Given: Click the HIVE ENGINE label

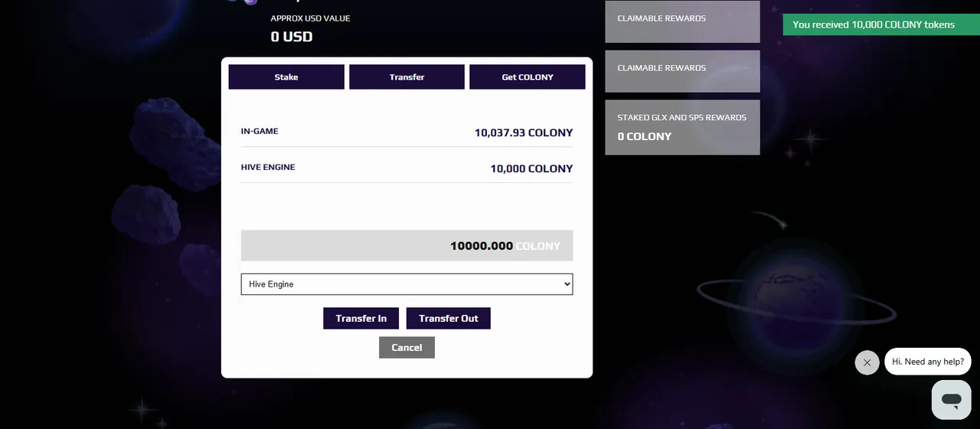Looking at the screenshot, I should [268, 167].
